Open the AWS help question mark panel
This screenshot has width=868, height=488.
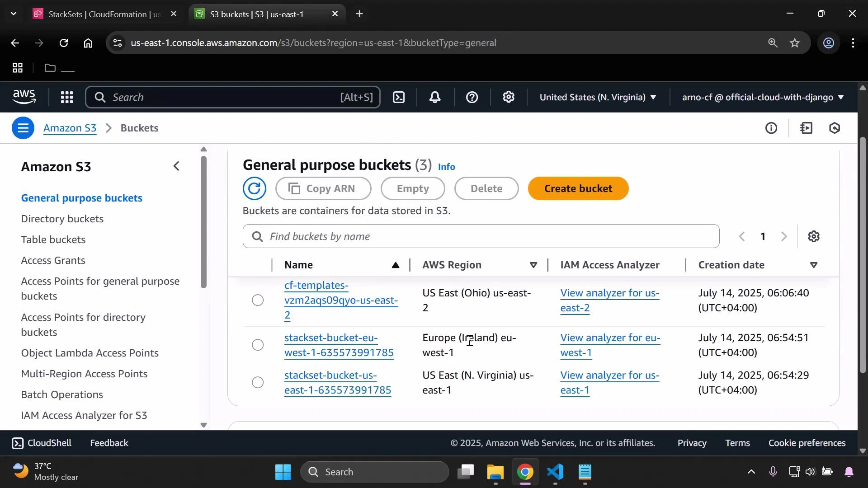coord(472,97)
